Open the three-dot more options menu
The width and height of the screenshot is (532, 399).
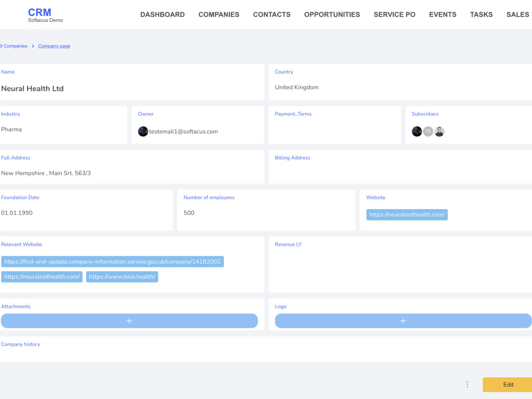tap(467, 384)
